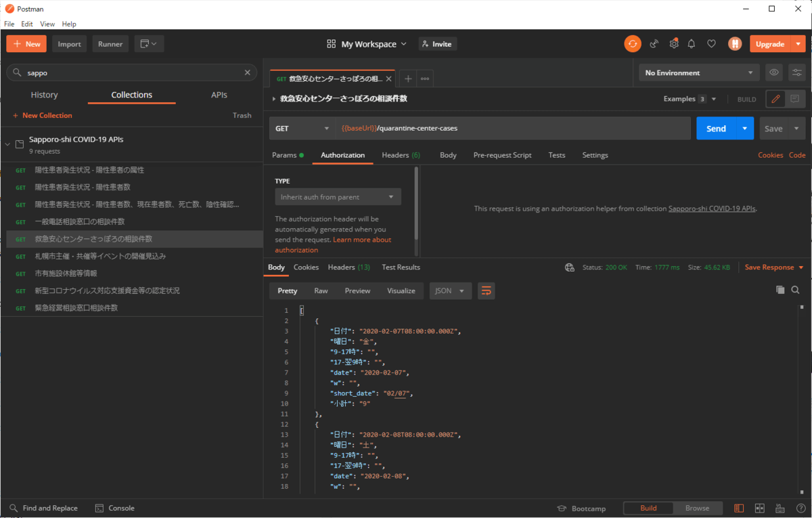The width and height of the screenshot is (812, 518).
Task: Search the response with magnifier icon
Action: point(796,290)
